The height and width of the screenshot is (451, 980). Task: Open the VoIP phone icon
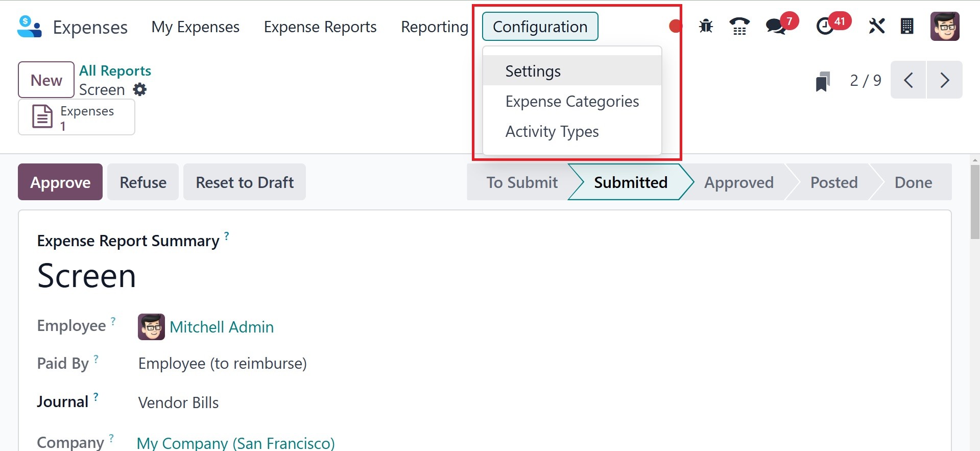[x=739, y=26]
